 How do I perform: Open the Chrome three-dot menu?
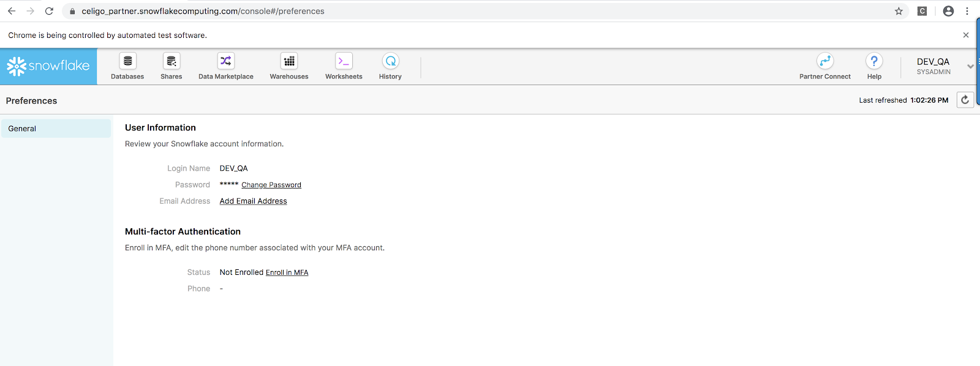pyautogui.click(x=967, y=11)
